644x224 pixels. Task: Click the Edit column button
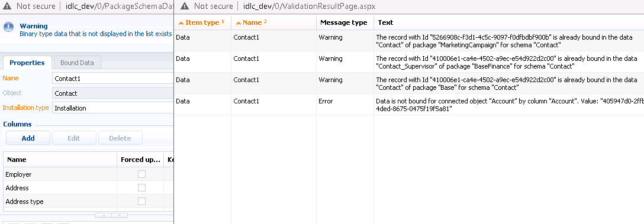(74, 138)
